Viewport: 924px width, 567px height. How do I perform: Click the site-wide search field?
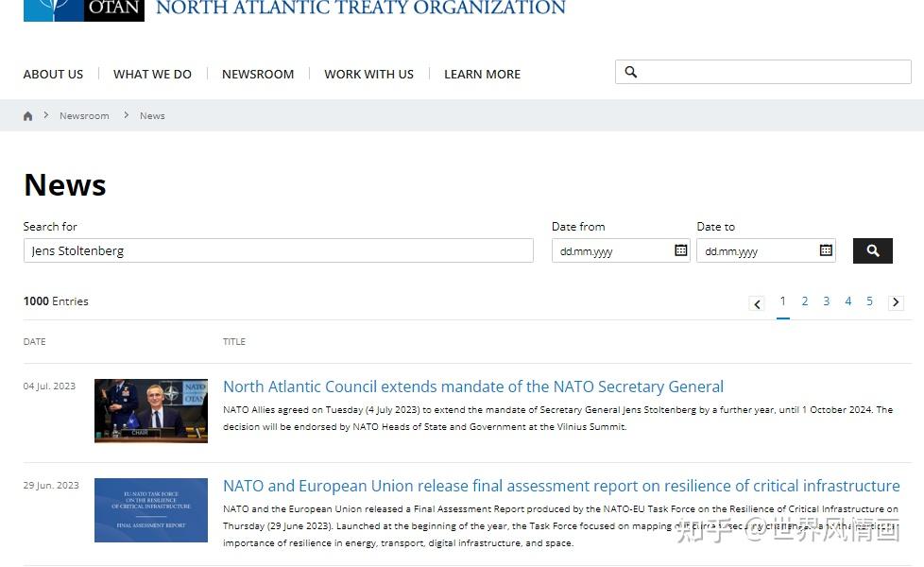[763, 72]
